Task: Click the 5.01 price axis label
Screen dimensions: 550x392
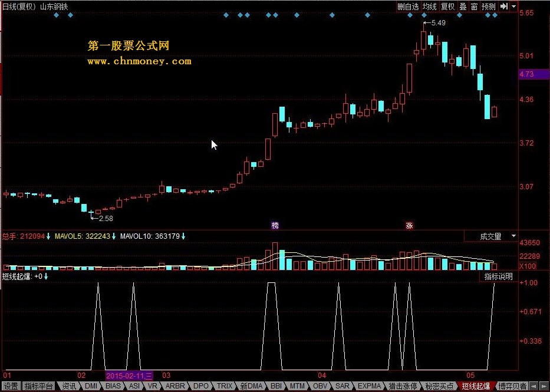Action: pyautogui.click(x=526, y=56)
